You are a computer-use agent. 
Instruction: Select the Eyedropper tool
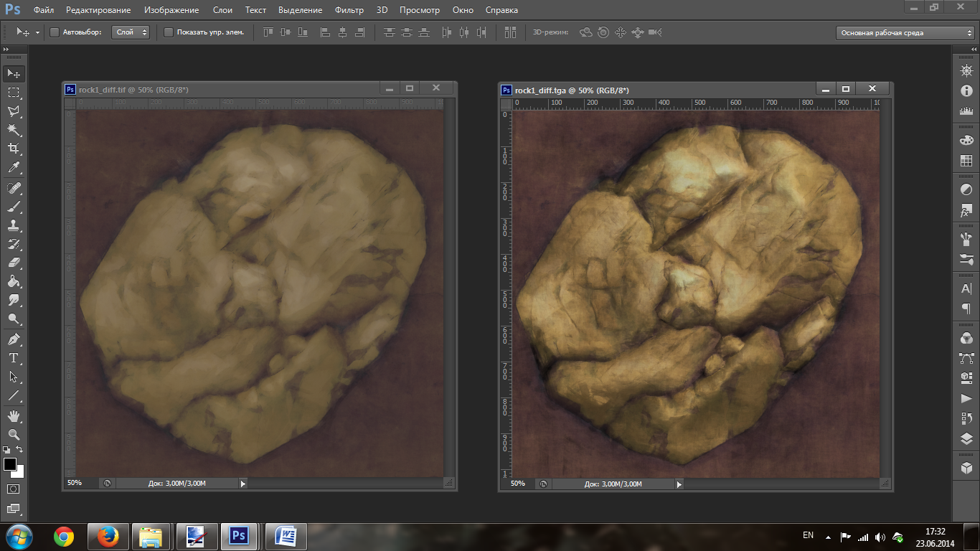coord(14,168)
